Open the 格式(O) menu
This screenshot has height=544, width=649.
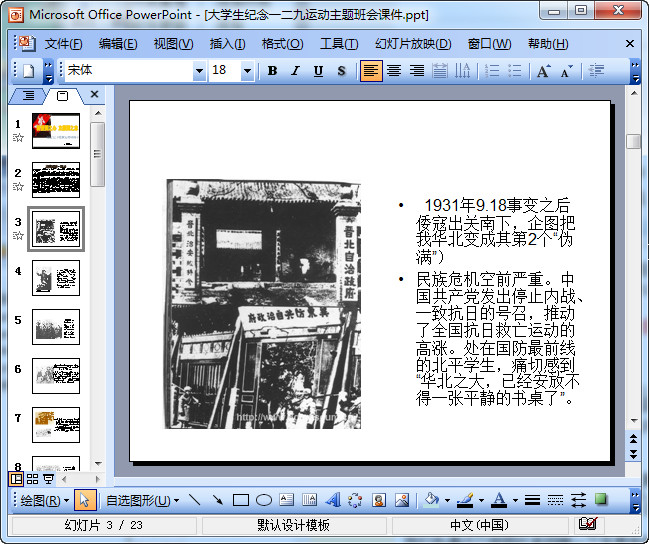tap(282, 43)
